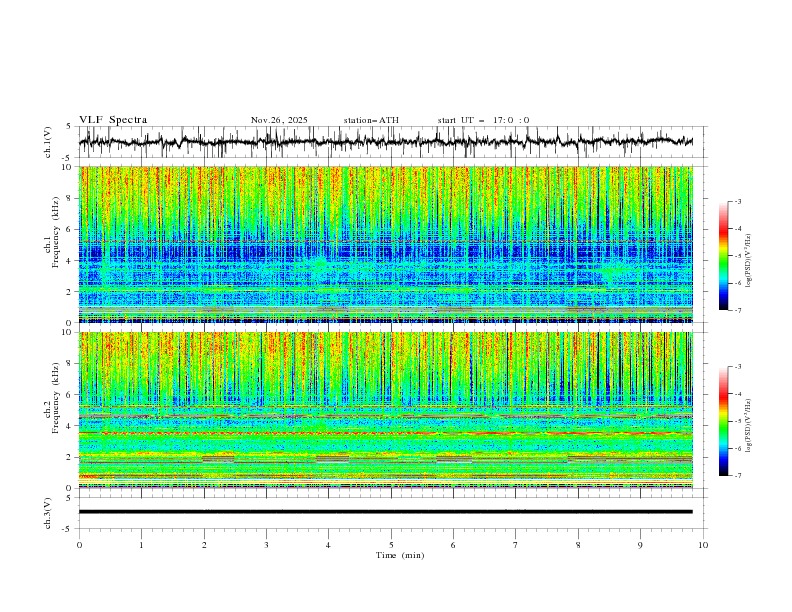Click the "6" tick on the time axis
The height and width of the screenshot is (612, 792).
point(453,545)
